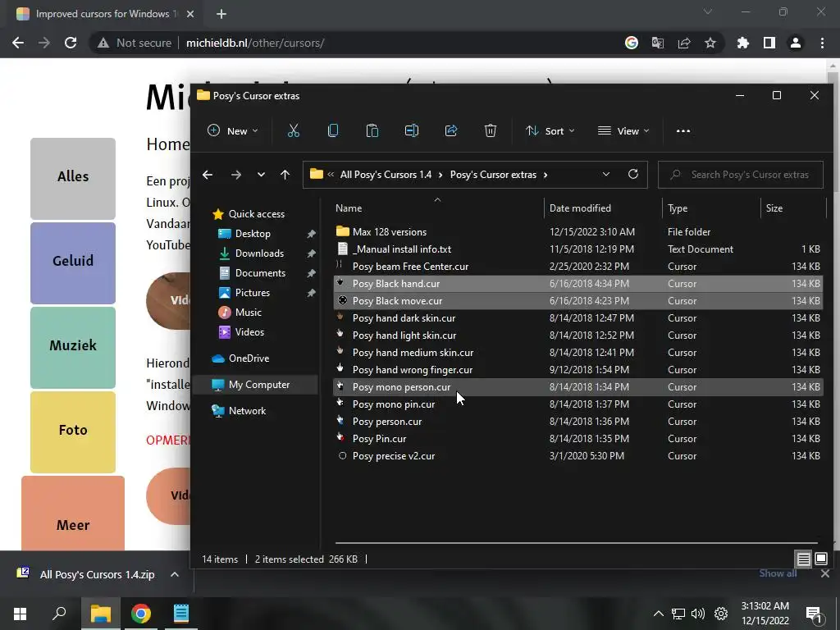The height and width of the screenshot is (630, 840).
Task: Bookmark this page with the star icon
Action: pyautogui.click(x=710, y=43)
